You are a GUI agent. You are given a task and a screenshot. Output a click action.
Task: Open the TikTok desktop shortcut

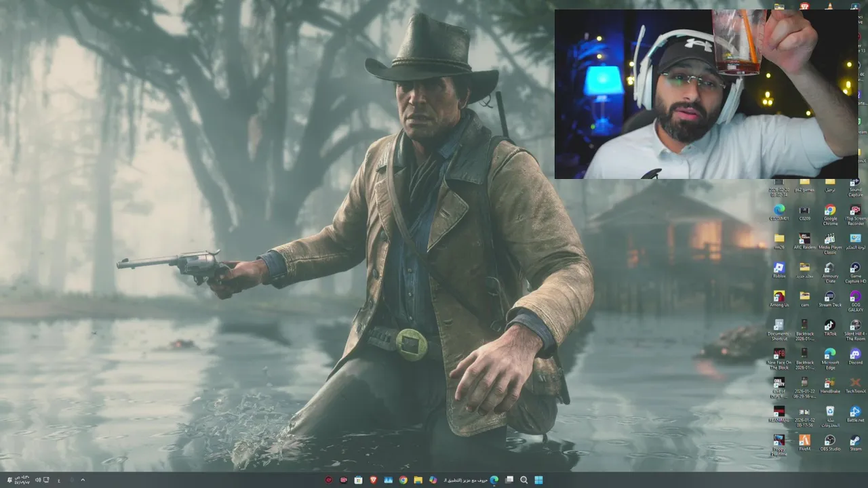830,328
